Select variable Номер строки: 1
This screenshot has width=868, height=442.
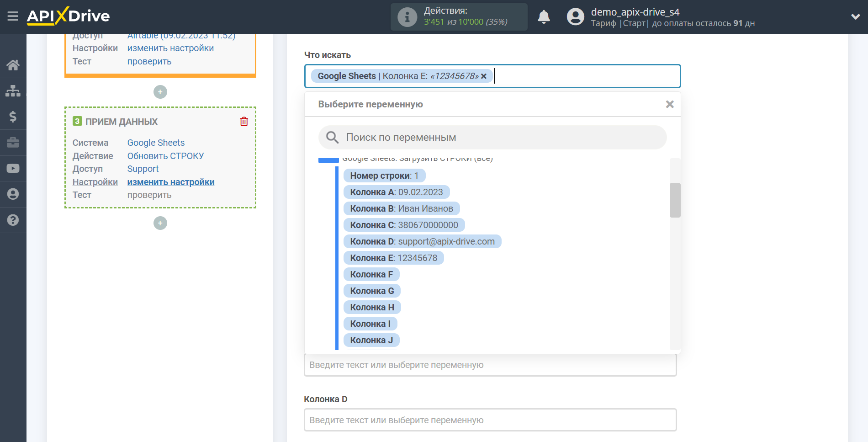click(384, 176)
